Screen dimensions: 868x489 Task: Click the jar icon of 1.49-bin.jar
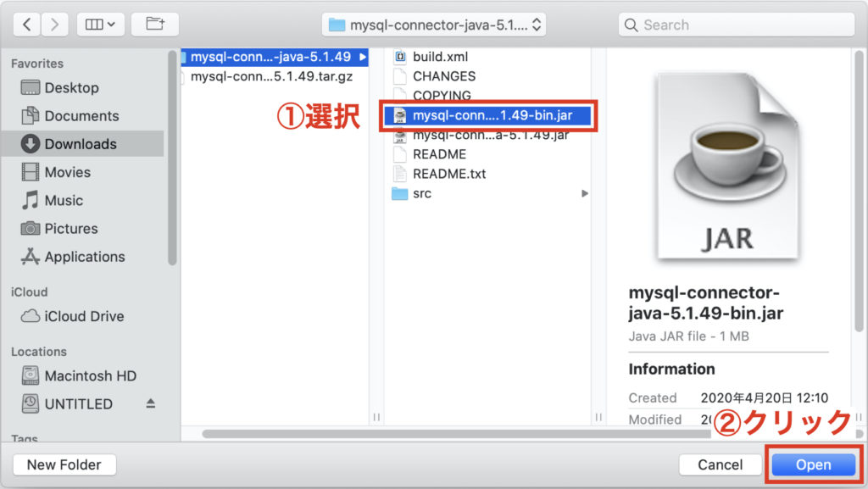pos(400,115)
